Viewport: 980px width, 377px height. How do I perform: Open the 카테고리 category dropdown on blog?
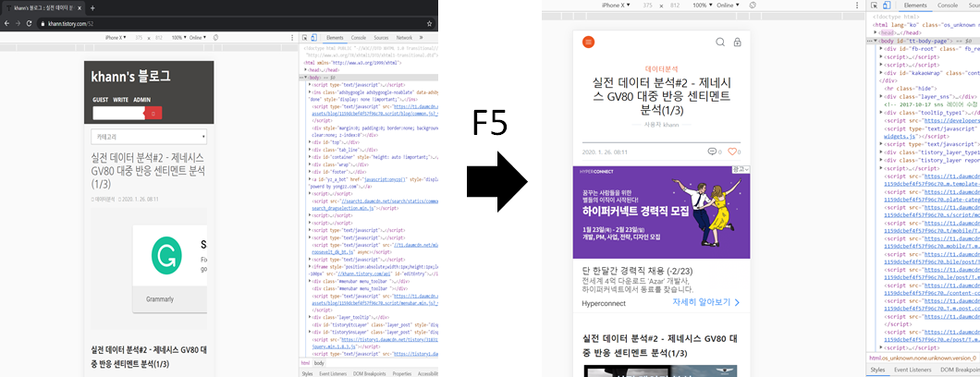click(x=149, y=137)
